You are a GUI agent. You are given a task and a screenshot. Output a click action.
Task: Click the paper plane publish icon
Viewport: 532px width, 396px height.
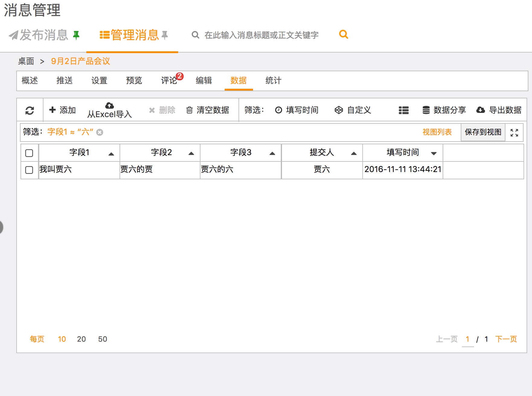[13, 35]
